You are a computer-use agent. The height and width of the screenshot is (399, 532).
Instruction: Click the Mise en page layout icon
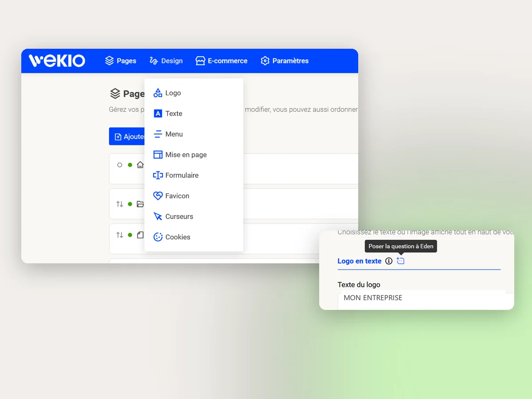click(x=158, y=155)
